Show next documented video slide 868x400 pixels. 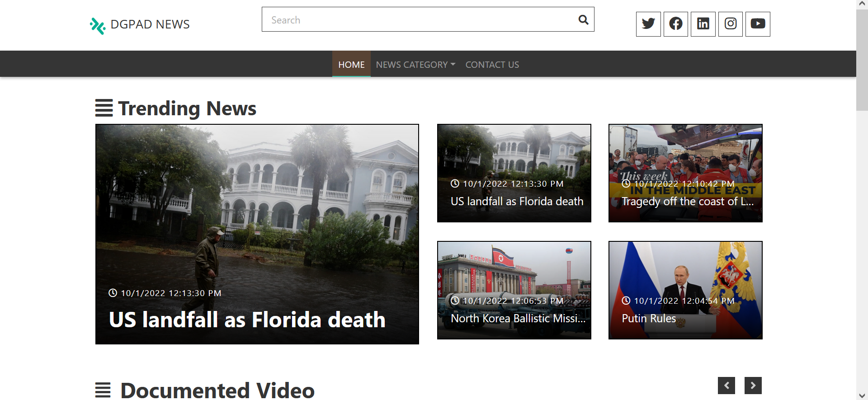pos(753,386)
